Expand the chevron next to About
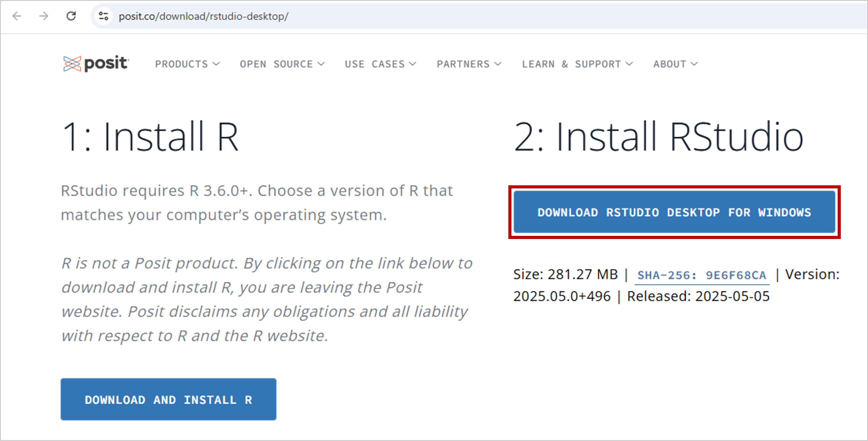 pyautogui.click(x=694, y=64)
